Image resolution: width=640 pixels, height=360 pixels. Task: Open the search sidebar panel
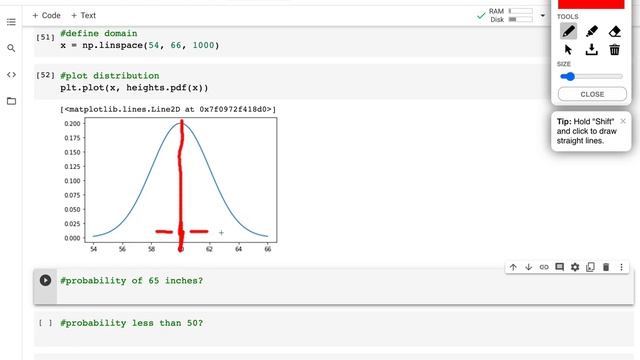11,48
